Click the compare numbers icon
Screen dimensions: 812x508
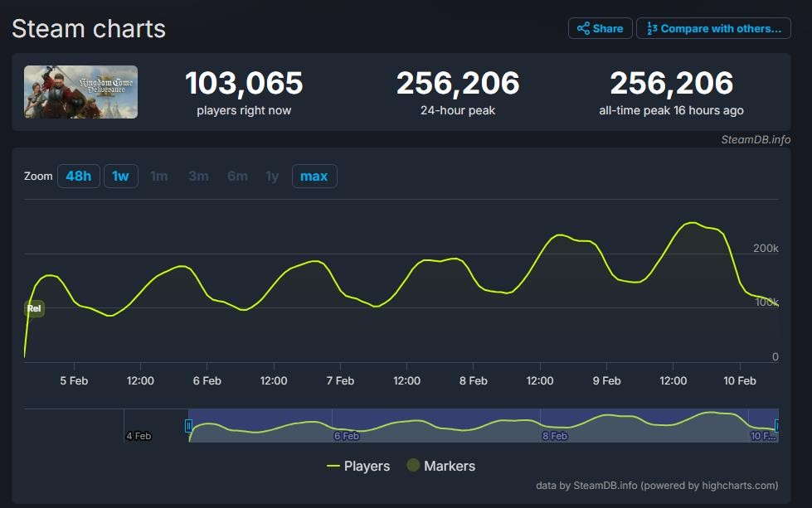[x=652, y=28]
